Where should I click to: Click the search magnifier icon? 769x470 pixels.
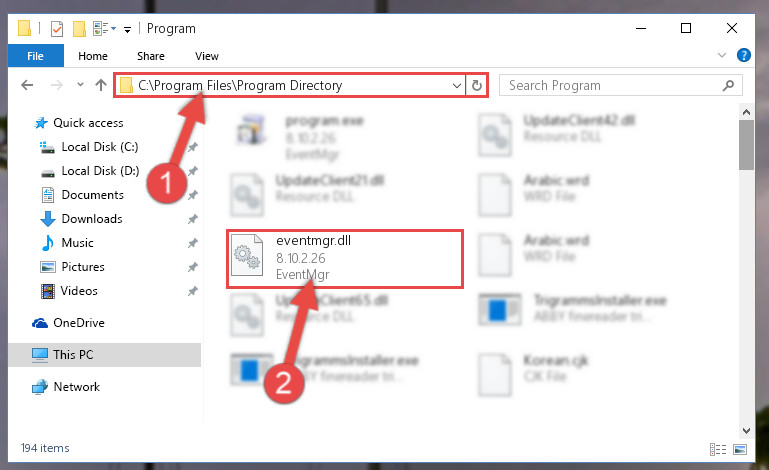728,85
